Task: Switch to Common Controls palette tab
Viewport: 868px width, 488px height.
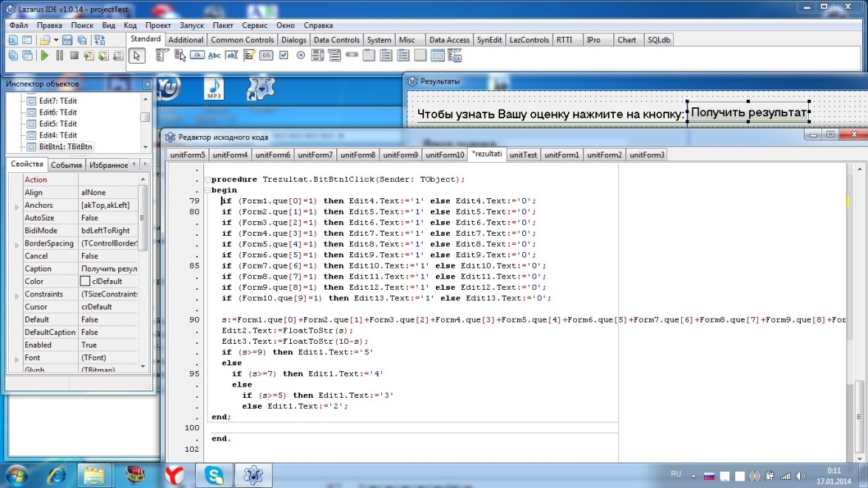Action: click(x=242, y=40)
